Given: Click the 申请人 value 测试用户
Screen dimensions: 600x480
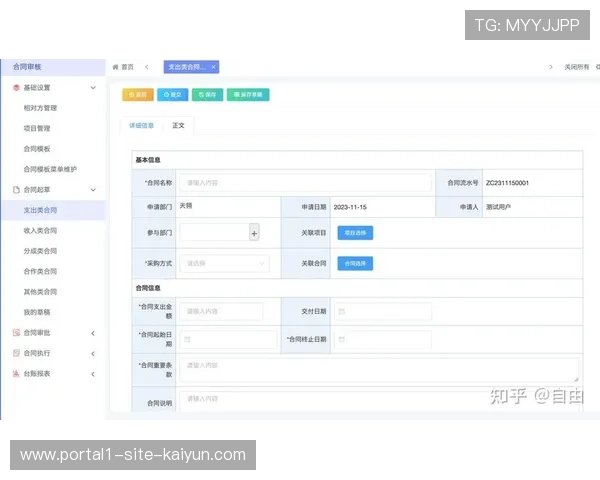Looking at the screenshot, I should pos(498,207).
